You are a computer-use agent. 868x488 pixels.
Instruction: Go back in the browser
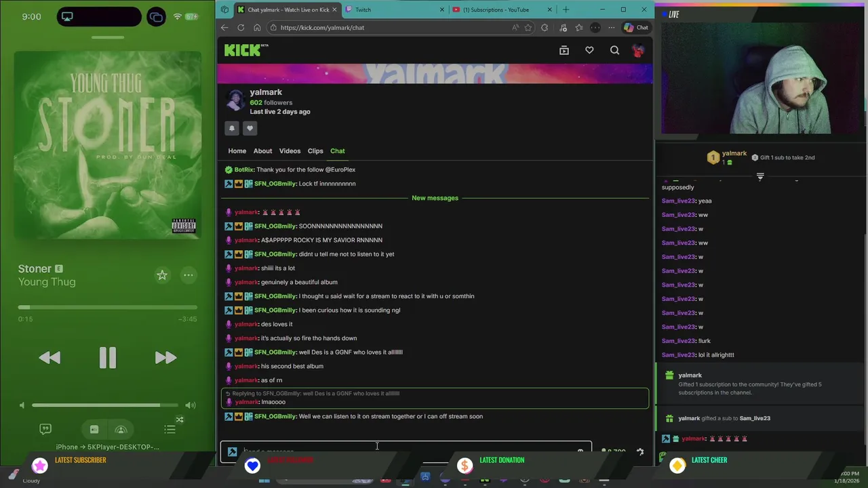[224, 28]
